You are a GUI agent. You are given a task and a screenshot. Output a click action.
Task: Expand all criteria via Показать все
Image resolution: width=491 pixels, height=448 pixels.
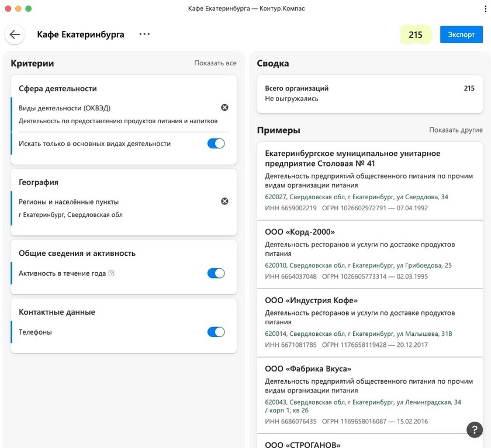[x=216, y=63]
